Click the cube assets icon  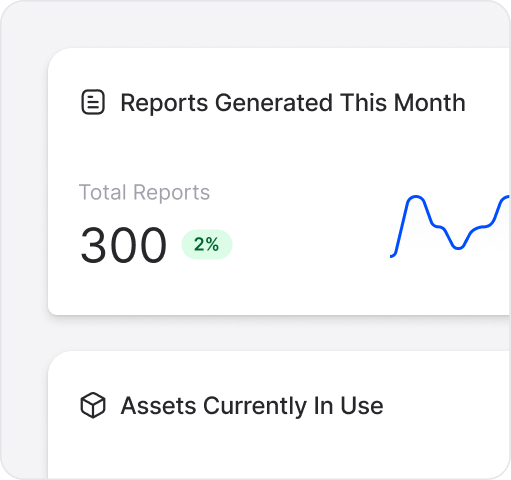coord(93,405)
